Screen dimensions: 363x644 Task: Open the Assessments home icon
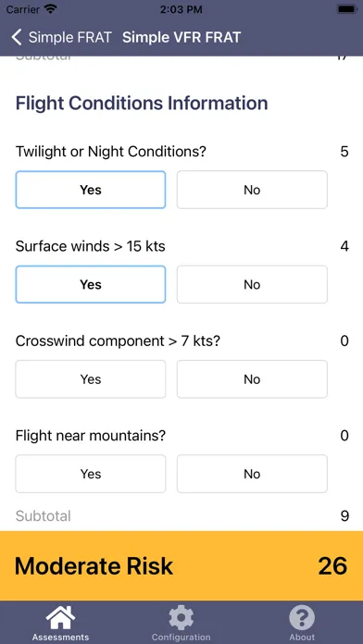coord(60,618)
